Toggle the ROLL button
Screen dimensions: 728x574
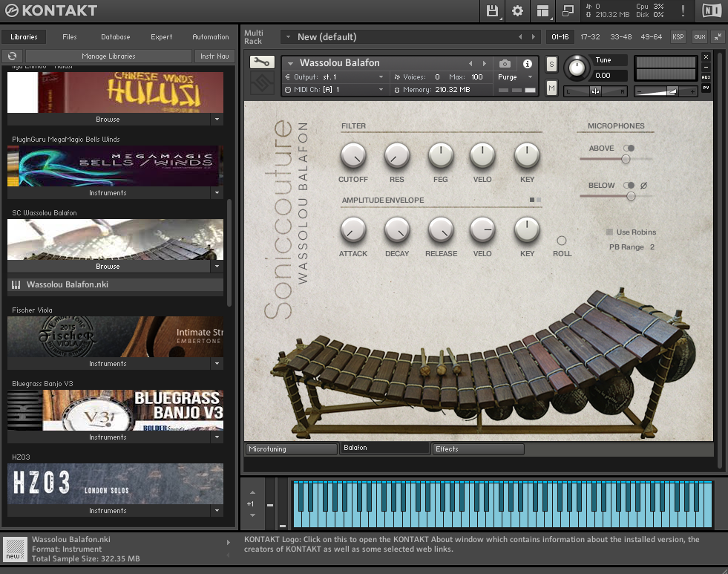[x=562, y=241]
